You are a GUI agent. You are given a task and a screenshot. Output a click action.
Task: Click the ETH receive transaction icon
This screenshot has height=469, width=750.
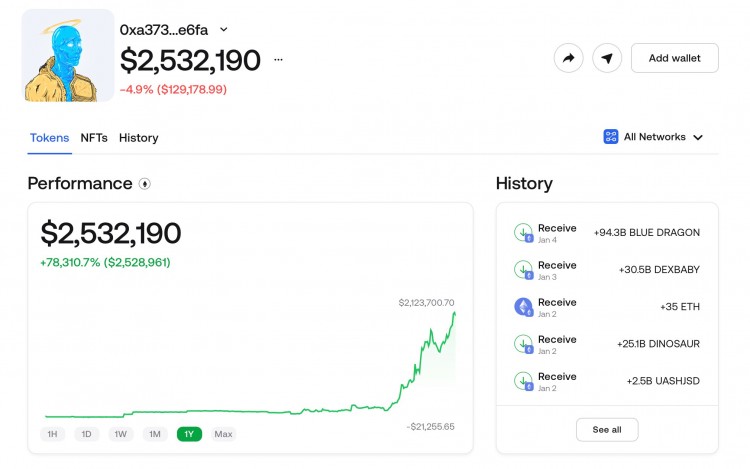pos(523,307)
